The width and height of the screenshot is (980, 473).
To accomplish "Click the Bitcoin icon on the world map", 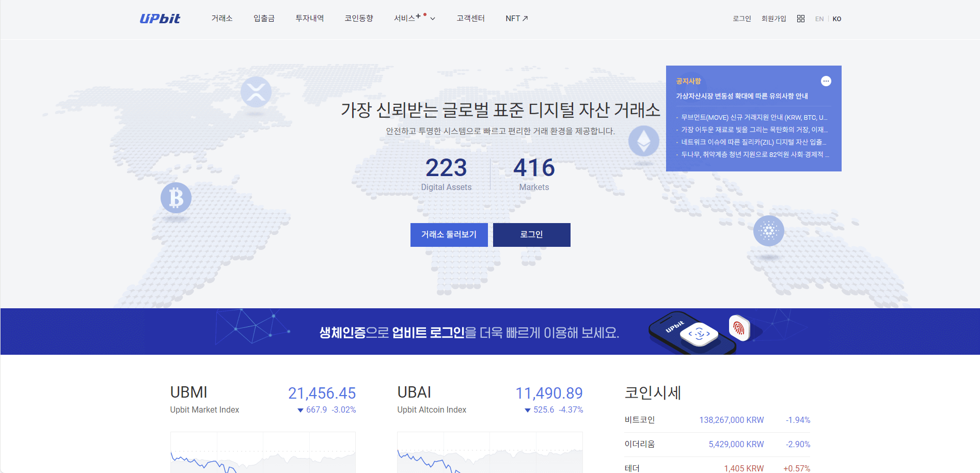I will coord(176,198).
